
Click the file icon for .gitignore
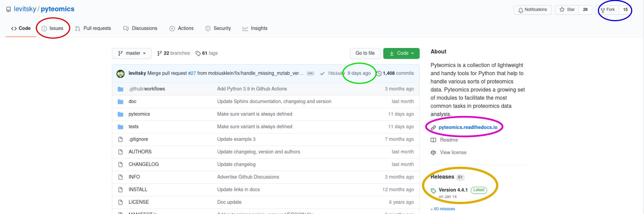pyautogui.click(x=120, y=139)
